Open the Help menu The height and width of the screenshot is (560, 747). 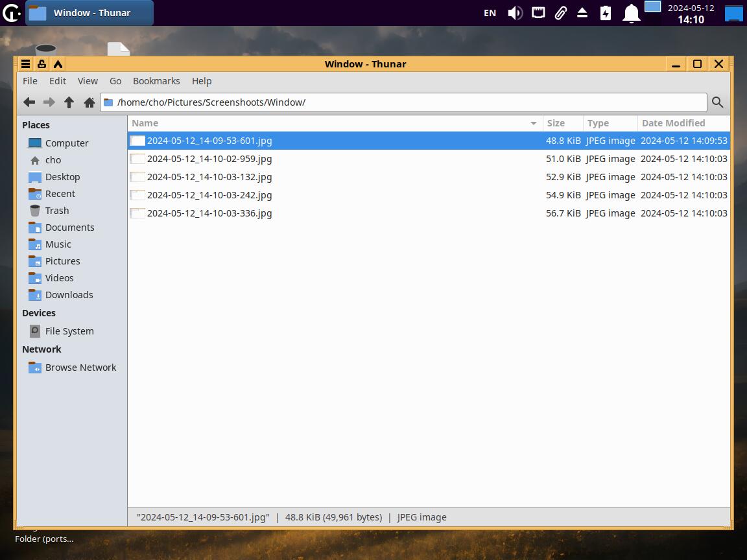[202, 81]
